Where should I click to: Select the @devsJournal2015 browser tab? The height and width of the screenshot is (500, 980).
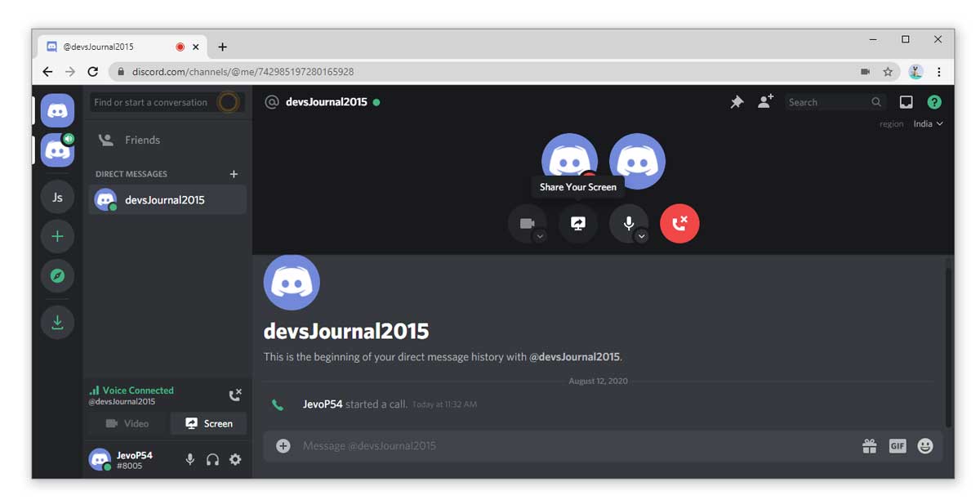point(122,47)
